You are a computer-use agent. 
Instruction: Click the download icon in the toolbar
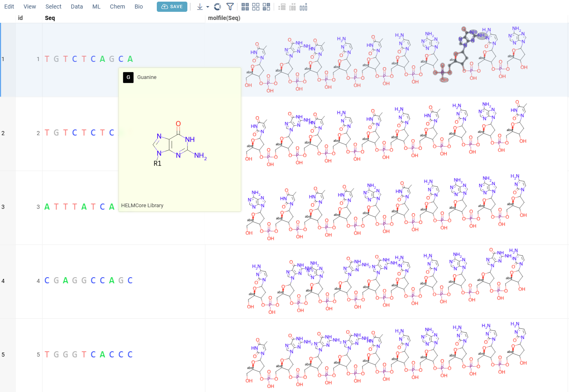tap(199, 7)
